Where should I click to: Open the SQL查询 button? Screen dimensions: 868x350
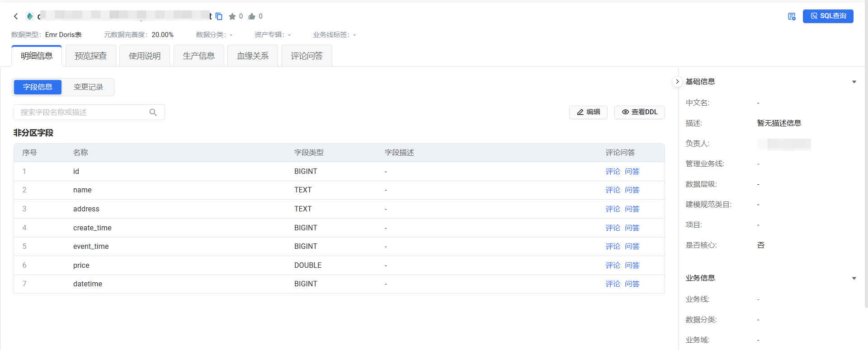coord(828,16)
